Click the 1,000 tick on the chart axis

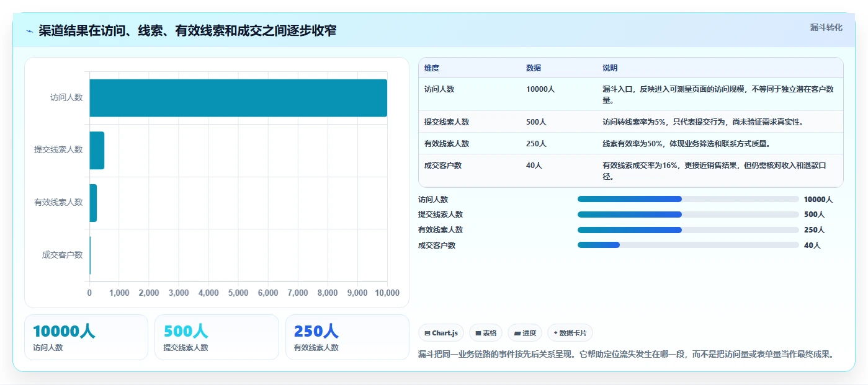click(119, 293)
